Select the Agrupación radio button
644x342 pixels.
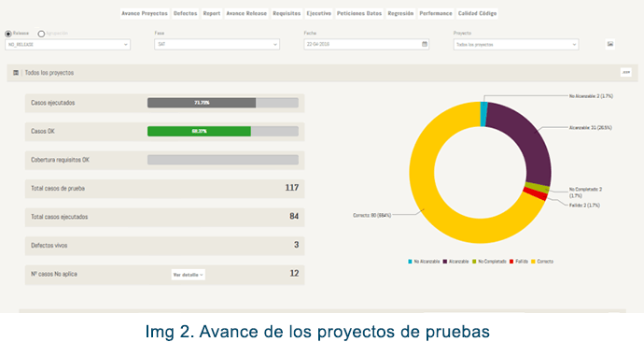pyautogui.click(x=41, y=34)
